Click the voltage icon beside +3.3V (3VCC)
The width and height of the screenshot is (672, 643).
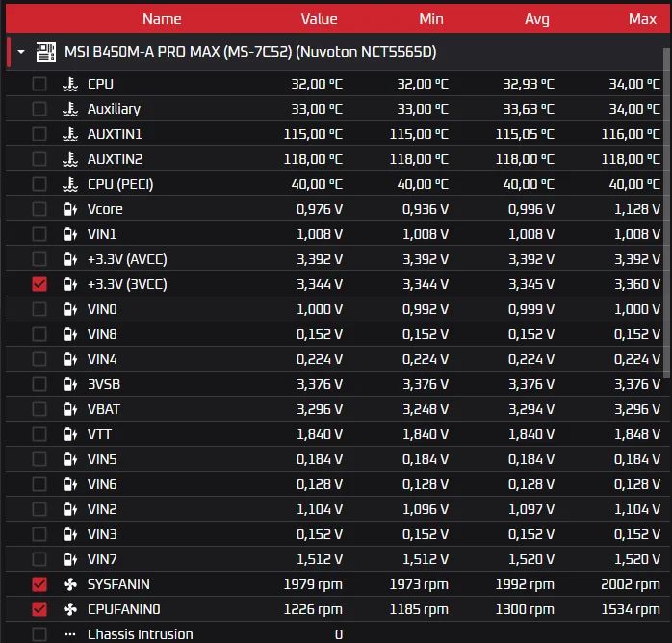(x=70, y=284)
